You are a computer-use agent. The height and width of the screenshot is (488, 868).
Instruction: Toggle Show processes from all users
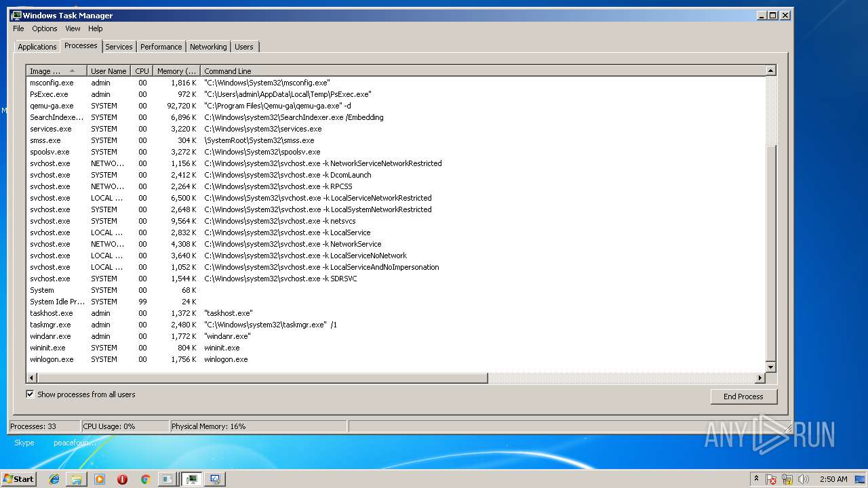point(30,394)
